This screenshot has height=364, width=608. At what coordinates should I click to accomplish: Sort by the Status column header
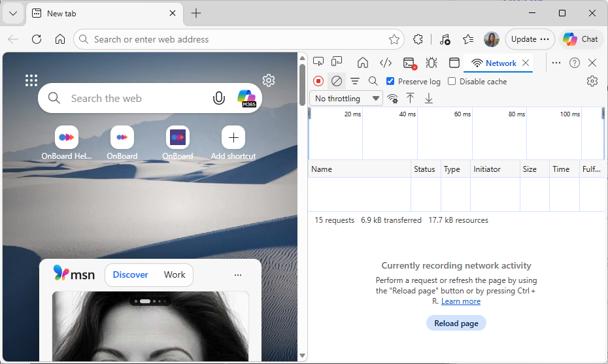coord(426,169)
